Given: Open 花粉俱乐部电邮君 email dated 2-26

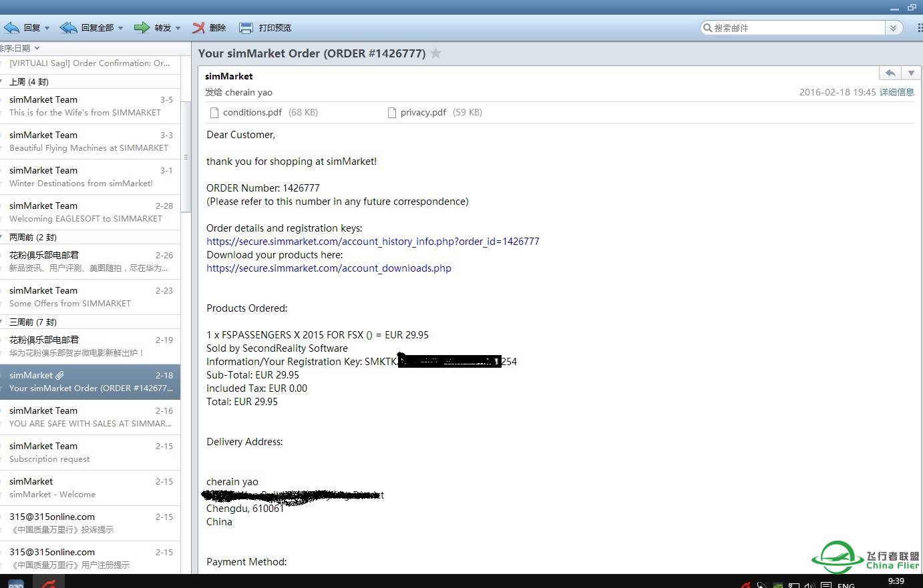Looking at the screenshot, I should coord(90,262).
